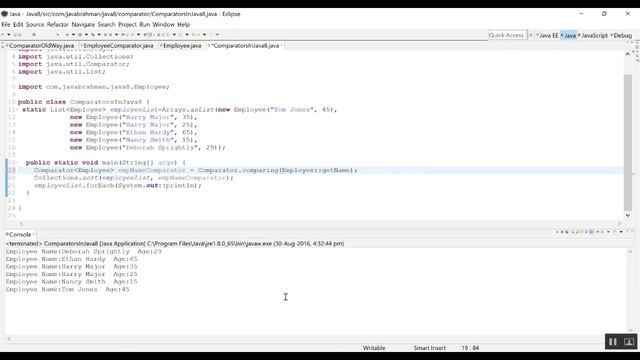Open the New dropdown arrow in toolbar
The height and width of the screenshot is (360, 640).
pyautogui.click(x=9, y=35)
